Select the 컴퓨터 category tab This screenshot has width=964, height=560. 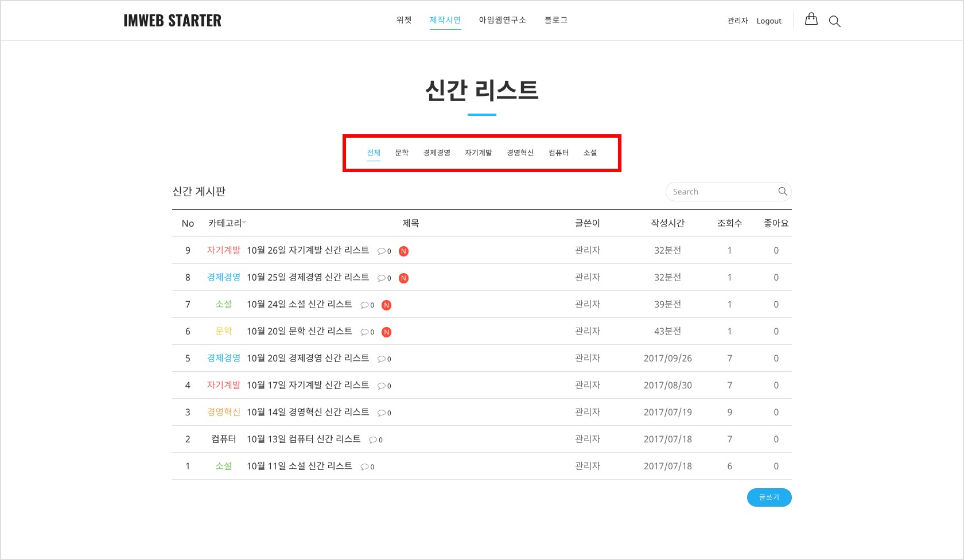(x=558, y=153)
